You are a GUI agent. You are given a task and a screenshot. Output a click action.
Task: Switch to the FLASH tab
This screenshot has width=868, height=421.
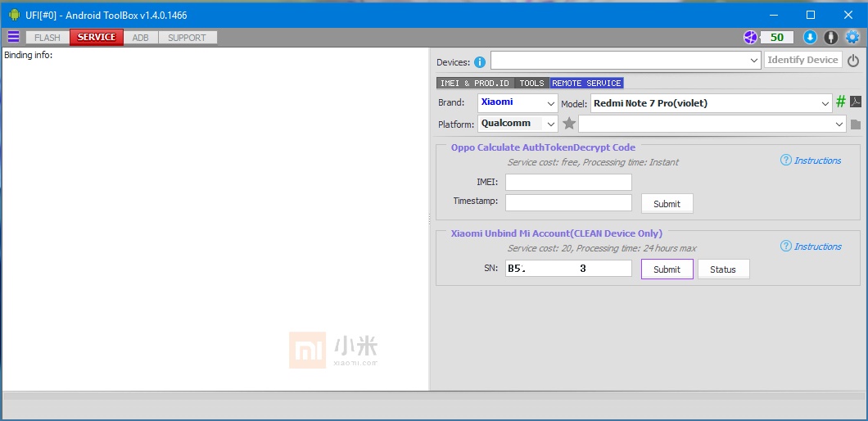(47, 38)
